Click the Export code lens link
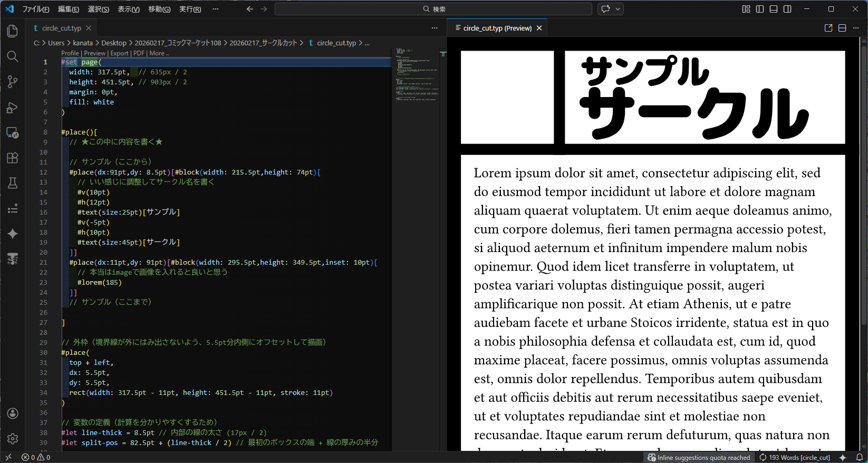 point(119,53)
